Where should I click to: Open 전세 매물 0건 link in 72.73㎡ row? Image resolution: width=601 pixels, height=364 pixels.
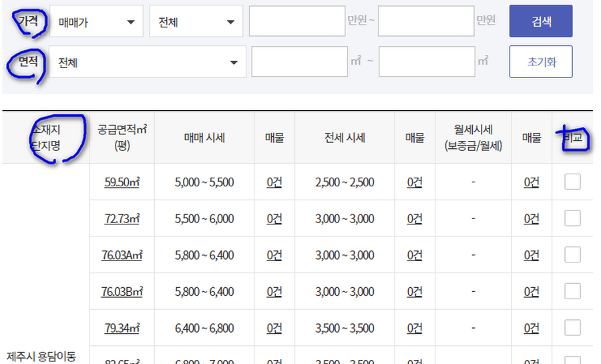[414, 218]
